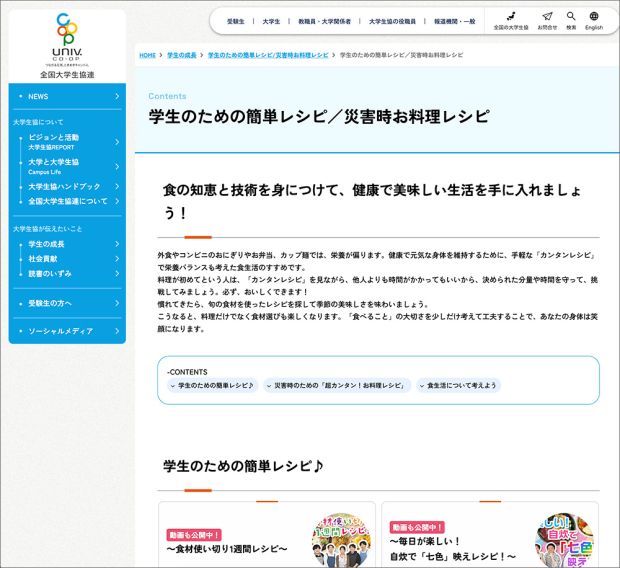Jump to 食生活について考えよう contents anchor
Viewport: 620px width, 568px height.
tap(458, 385)
